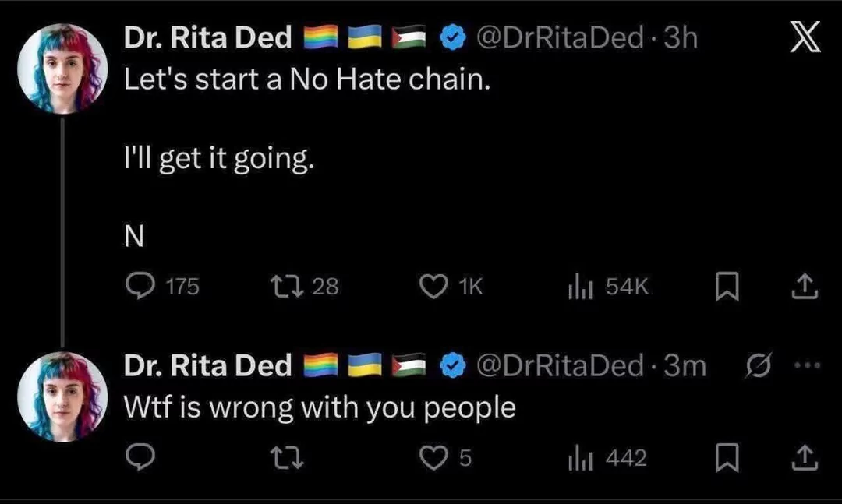842x504 pixels.
Task: Open Dr. Rita Ded name in reply
Action: pyautogui.click(x=208, y=365)
